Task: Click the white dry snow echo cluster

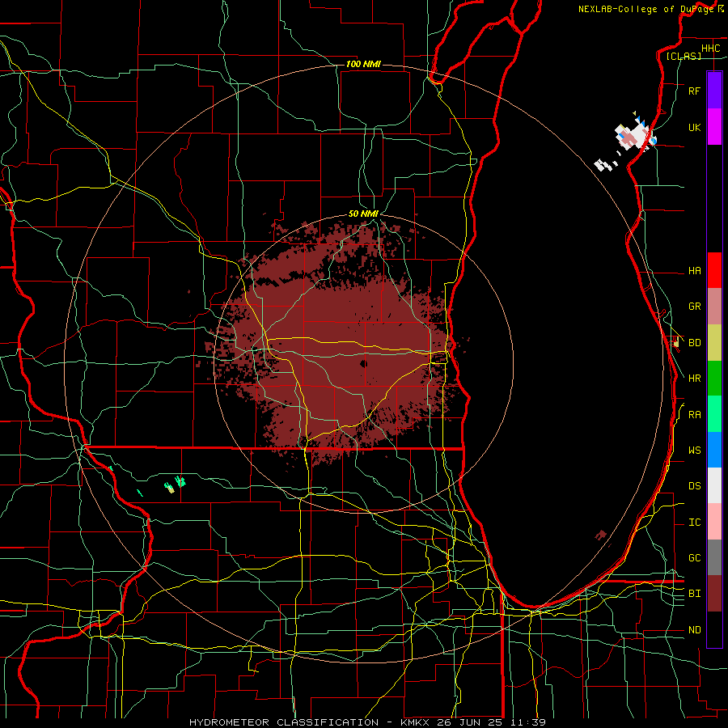Action: 634,135
